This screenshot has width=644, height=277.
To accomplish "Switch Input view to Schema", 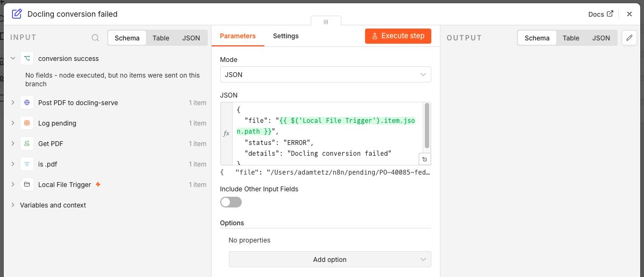I will pyautogui.click(x=127, y=38).
